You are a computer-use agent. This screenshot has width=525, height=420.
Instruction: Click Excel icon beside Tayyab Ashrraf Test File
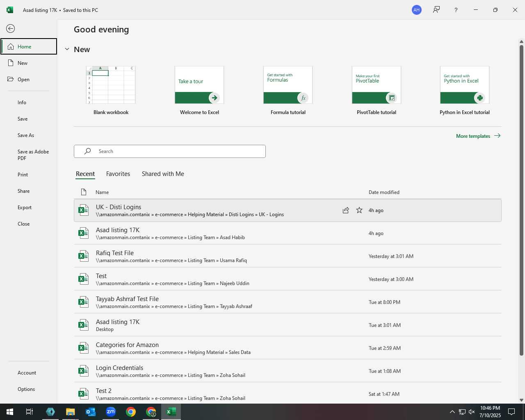point(83,302)
